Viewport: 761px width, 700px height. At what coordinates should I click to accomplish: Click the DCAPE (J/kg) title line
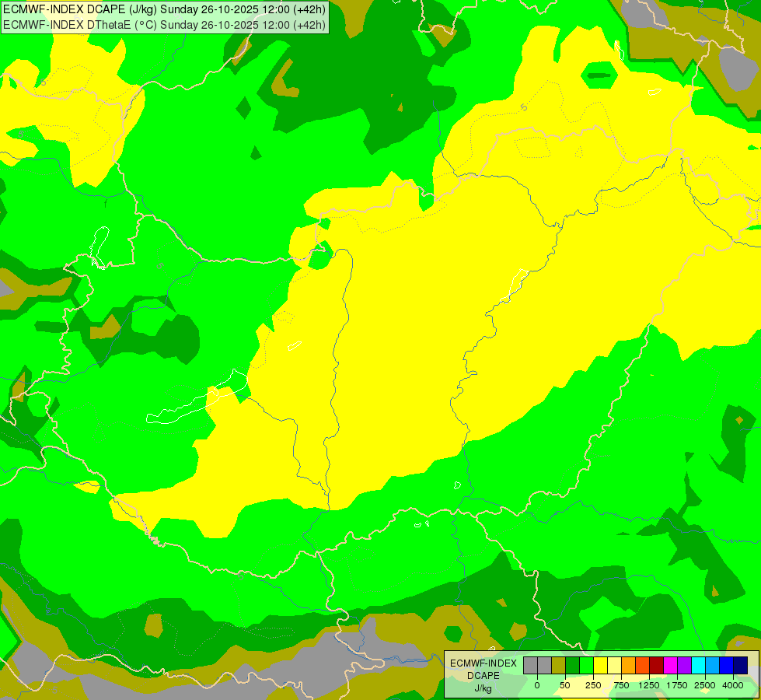165,9
